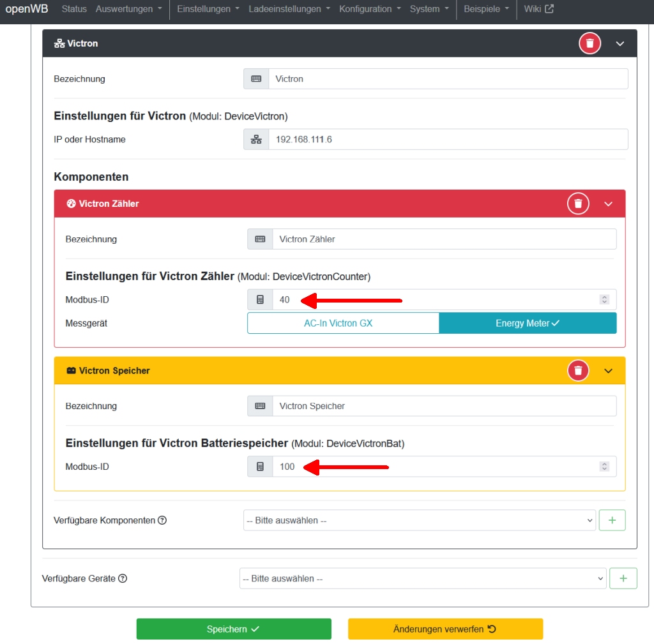654x644 pixels.
Task: Show help for Verfügbare Geräte
Action: click(x=123, y=578)
